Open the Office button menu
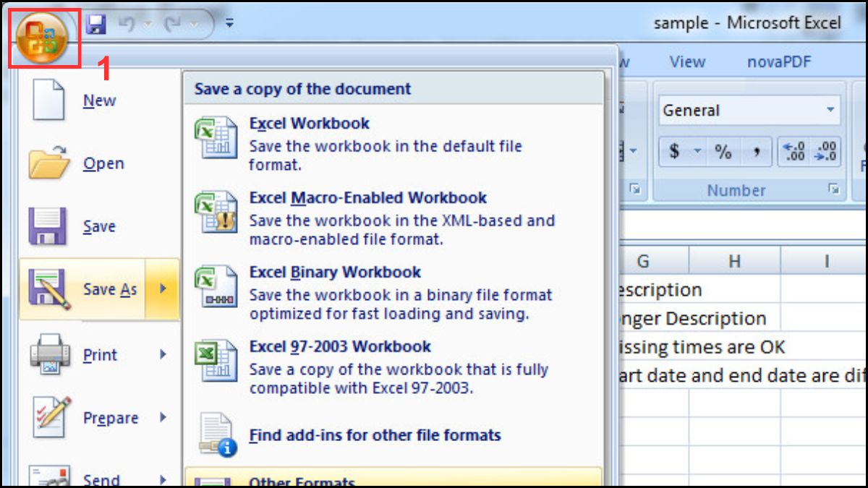The height and width of the screenshot is (488, 868). 42,32
